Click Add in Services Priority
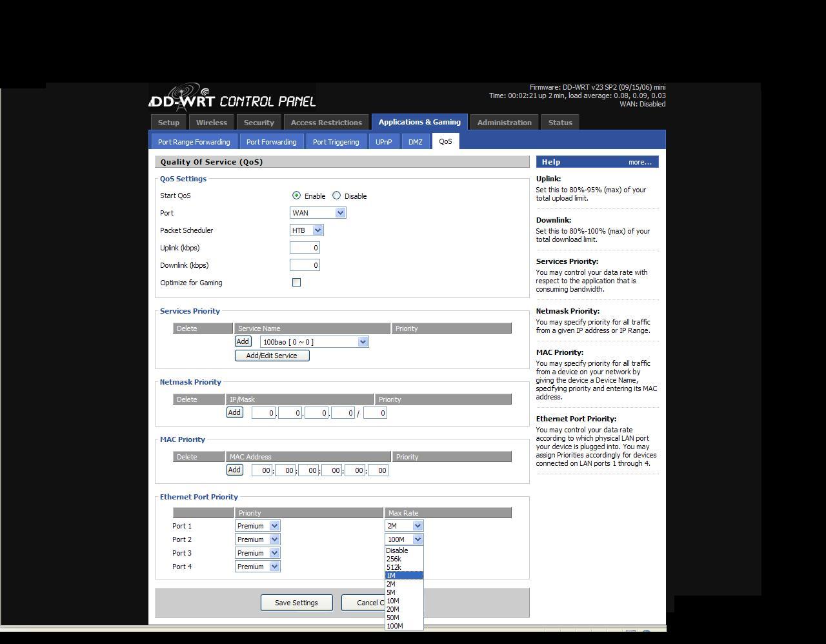Image resolution: width=826 pixels, height=644 pixels. [x=243, y=341]
